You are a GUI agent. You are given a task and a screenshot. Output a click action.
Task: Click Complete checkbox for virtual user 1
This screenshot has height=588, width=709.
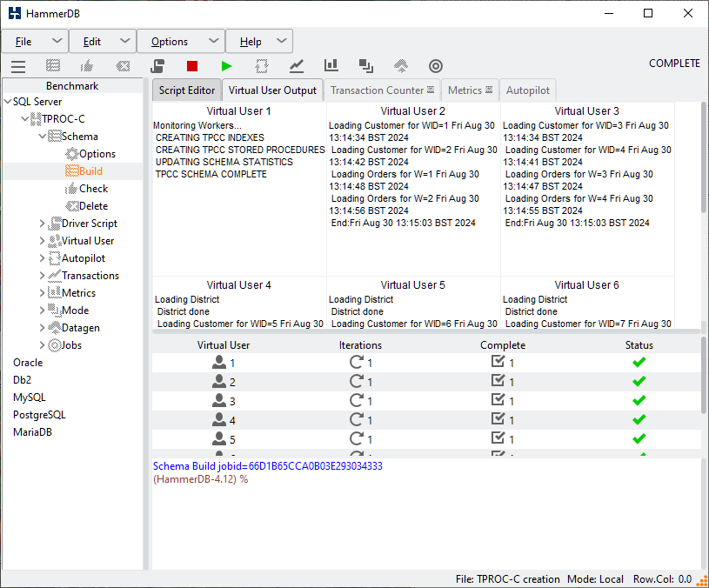click(498, 363)
